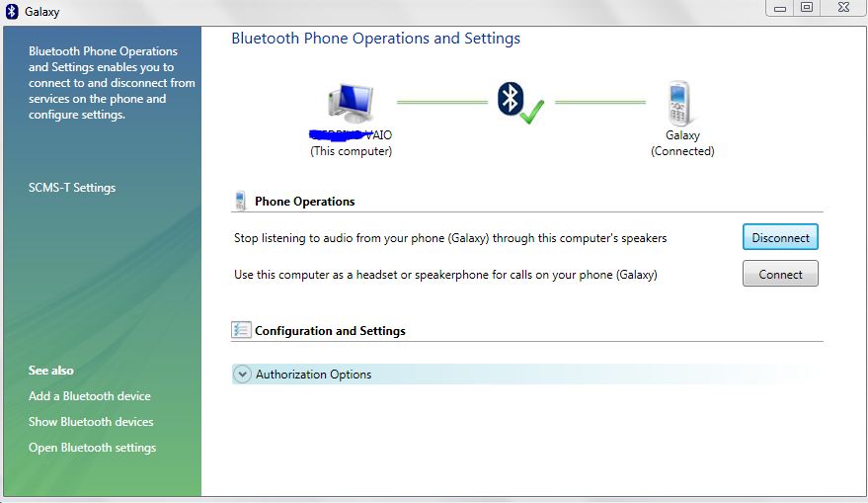868x503 pixels.
Task: Click the Configuration and Settings checklist icon
Action: [241, 330]
